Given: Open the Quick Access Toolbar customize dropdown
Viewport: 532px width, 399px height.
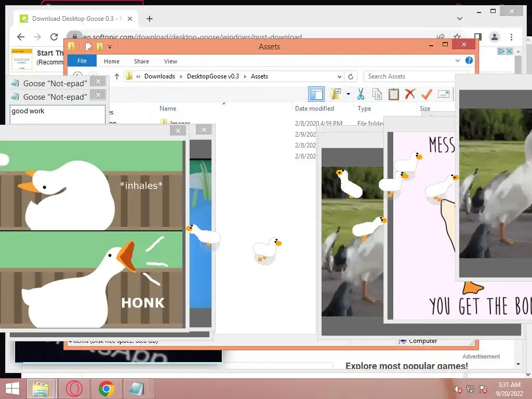Looking at the screenshot, I should tap(110, 47).
